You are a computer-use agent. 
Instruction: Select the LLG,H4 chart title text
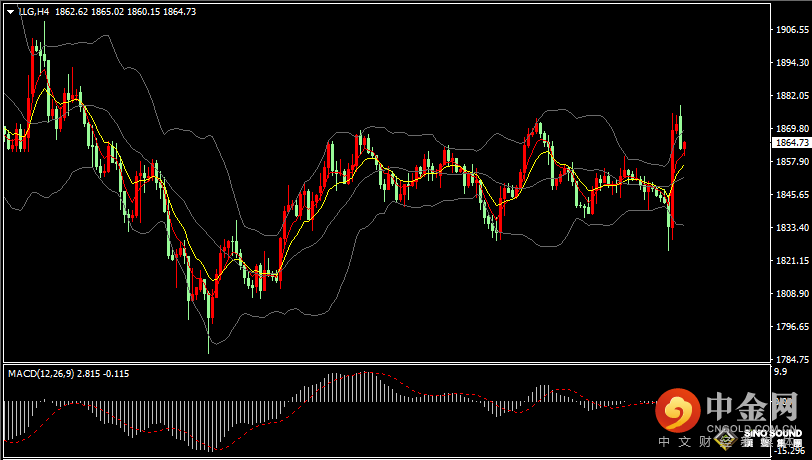click(x=34, y=11)
